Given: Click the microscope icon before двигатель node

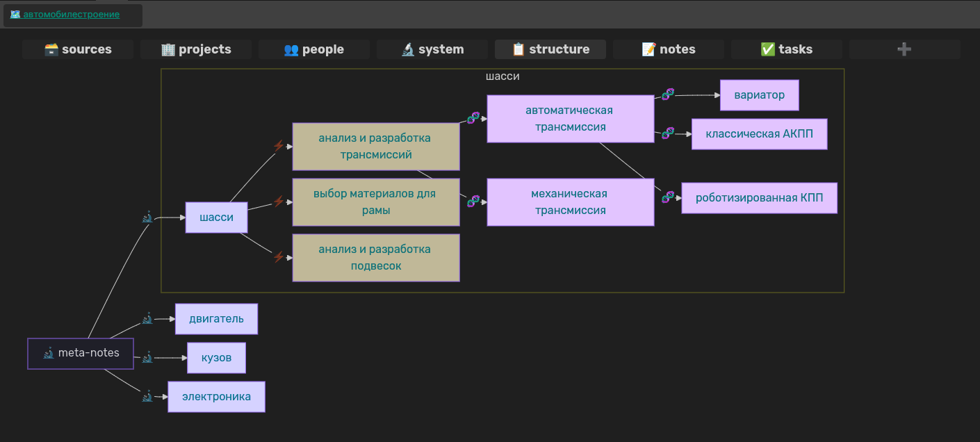Looking at the screenshot, I should (x=147, y=319).
